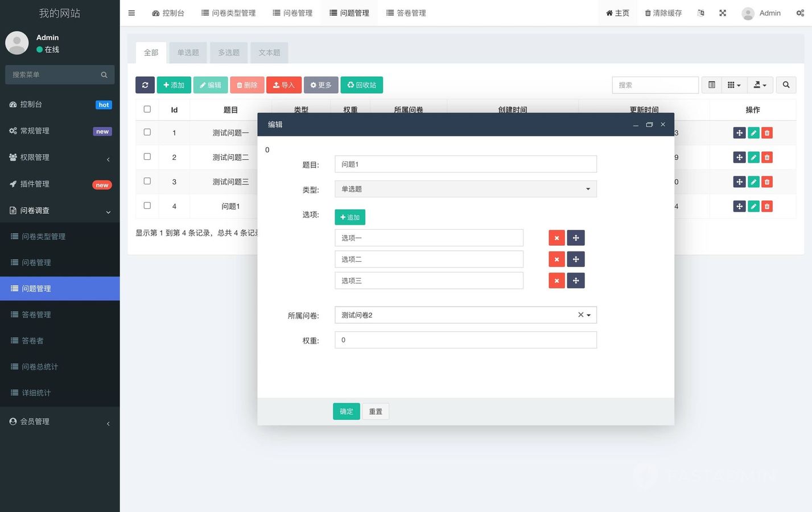This screenshot has width=812, height=512.
Task: Delete option 选项一 with the red X
Action: click(x=557, y=238)
